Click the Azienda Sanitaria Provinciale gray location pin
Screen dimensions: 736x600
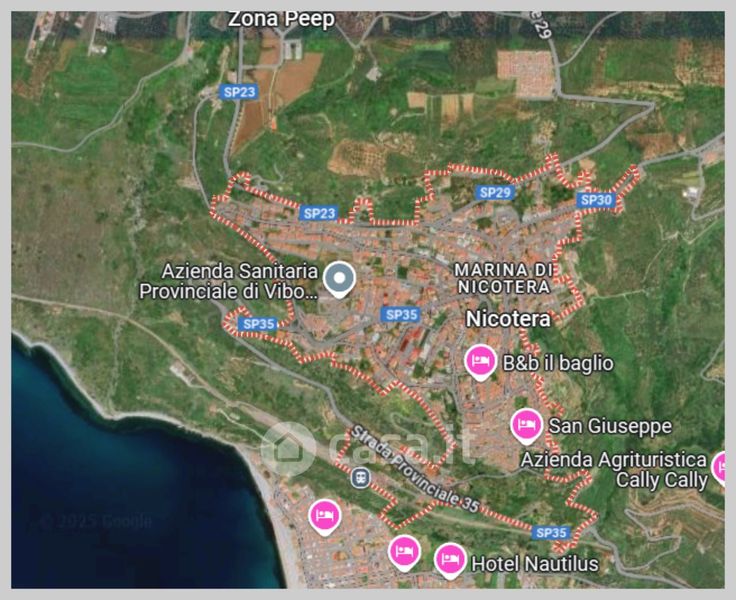[339, 280]
